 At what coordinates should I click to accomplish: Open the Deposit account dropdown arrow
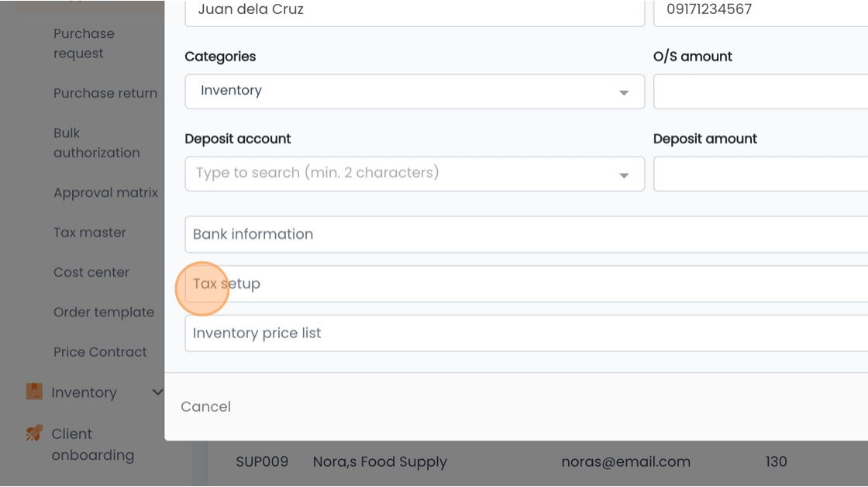(624, 174)
